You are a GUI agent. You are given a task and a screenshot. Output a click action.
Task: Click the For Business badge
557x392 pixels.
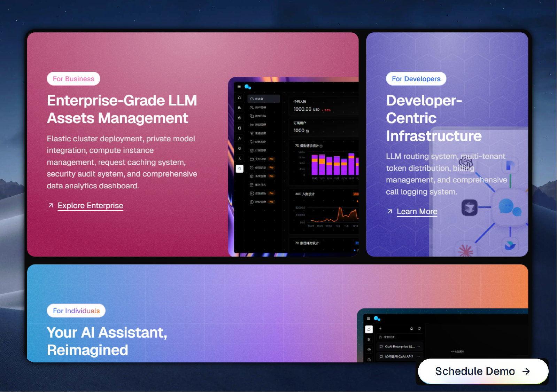(x=74, y=79)
